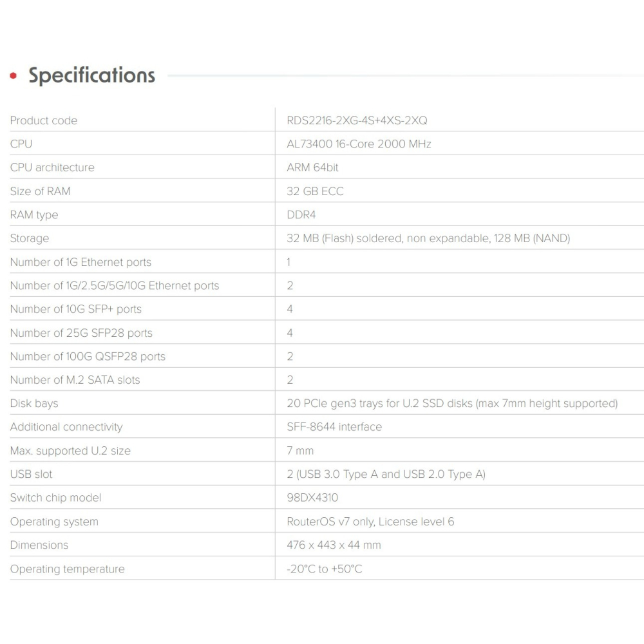The image size is (644, 644).
Task: Select the product code value RDS2216-2XG-4S+4XS-2XQ
Action: point(357,120)
